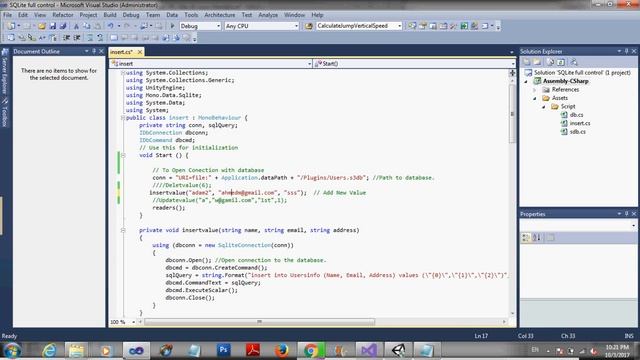Click the Copy icon in toolbar

click(87, 26)
